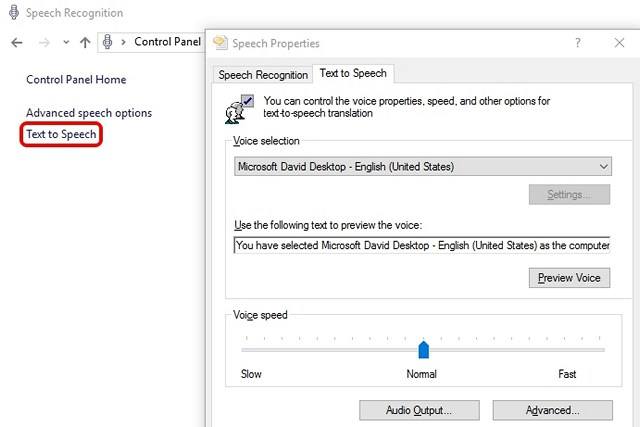Open the Voice selection dropdown
Viewport: 640px width, 427px height.
[421, 166]
